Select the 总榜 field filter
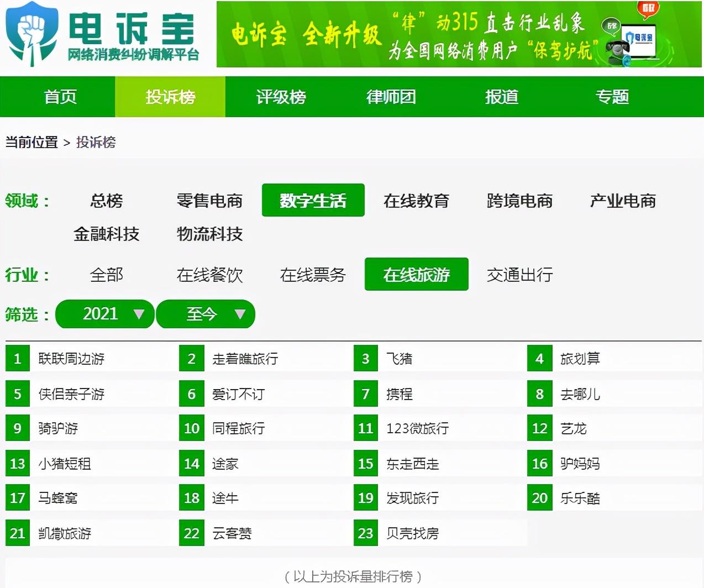 (107, 201)
